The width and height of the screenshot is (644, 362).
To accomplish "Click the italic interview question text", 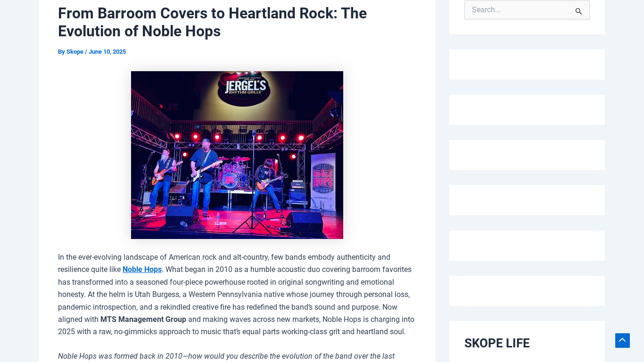I will click(226, 356).
